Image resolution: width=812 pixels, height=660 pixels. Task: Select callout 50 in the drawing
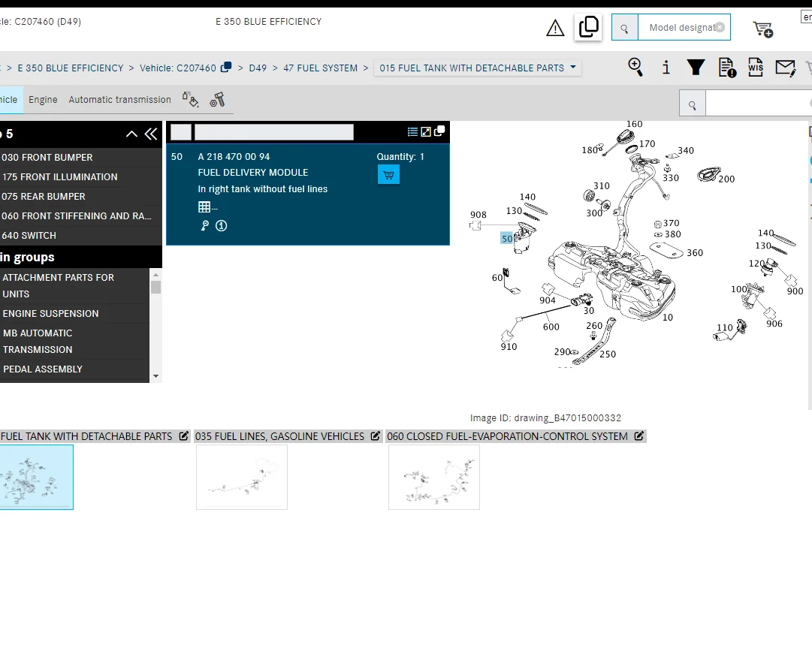tap(507, 239)
